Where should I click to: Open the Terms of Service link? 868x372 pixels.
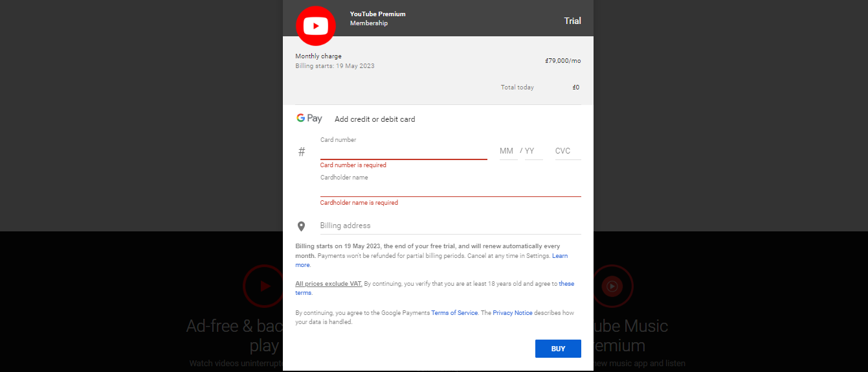coord(454,313)
